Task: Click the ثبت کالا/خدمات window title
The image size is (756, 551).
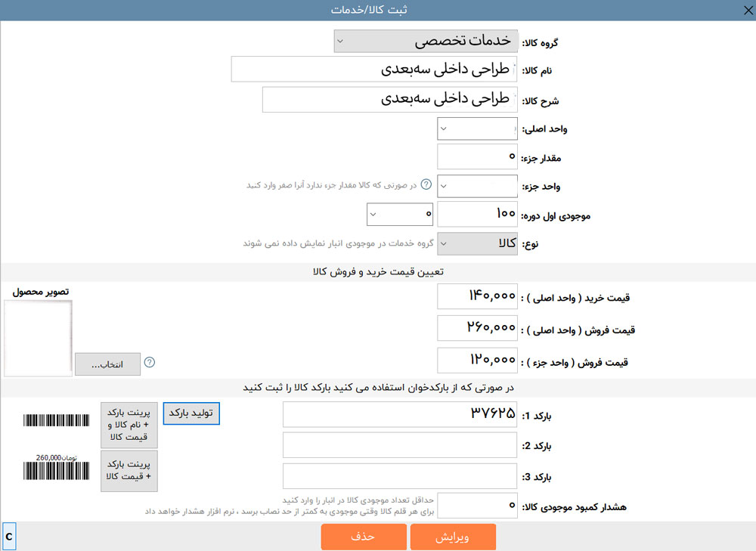Action: coord(369,10)
